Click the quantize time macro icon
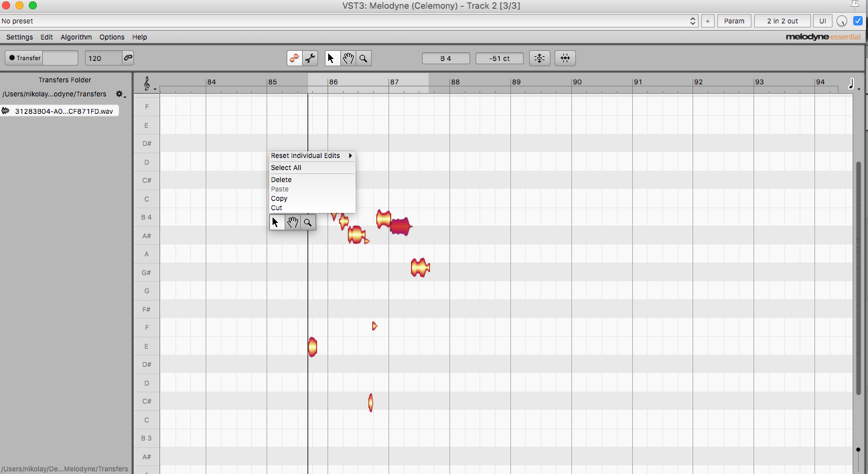The height and width of the screenshot is (474, 868). pyautogui.click(x=565, y=58)
